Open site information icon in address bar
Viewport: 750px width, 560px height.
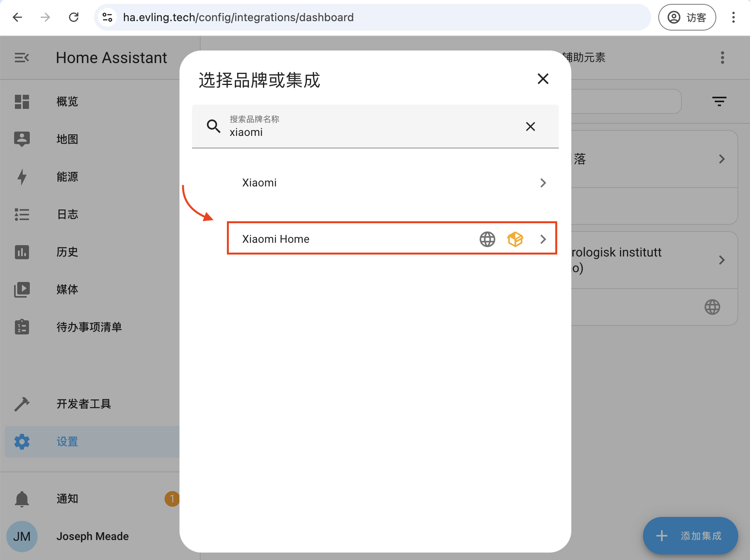pyautogui.click(x=107, y=17)
